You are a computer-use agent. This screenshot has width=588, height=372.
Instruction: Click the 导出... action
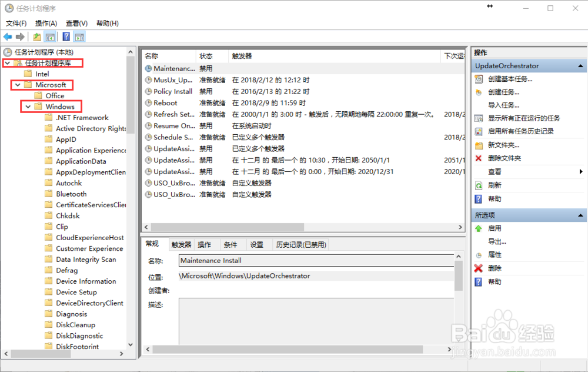pyautogui.click(x=497, y=241)
